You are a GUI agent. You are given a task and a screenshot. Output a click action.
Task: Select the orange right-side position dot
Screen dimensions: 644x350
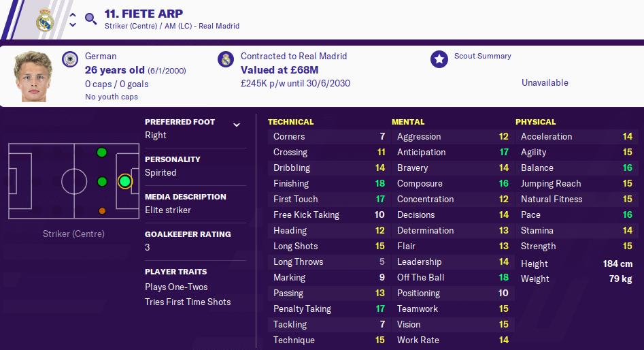click(102, 211)
